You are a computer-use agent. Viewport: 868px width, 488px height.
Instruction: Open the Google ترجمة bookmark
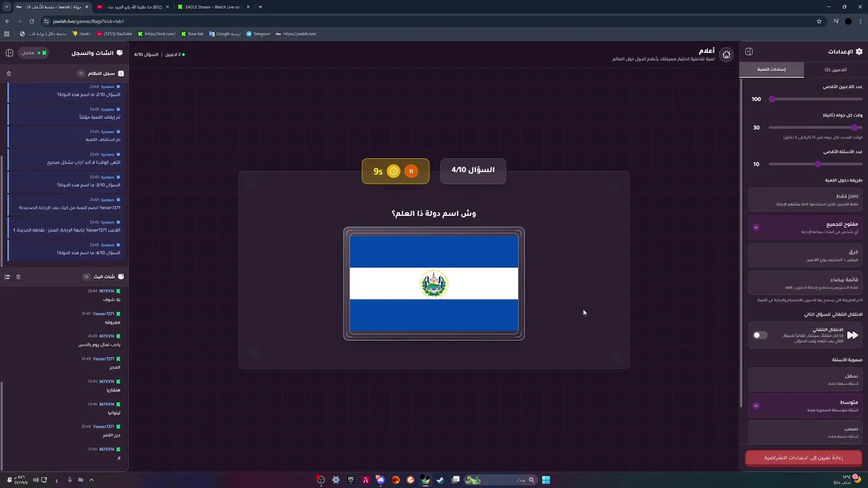(x=224, y=34)
